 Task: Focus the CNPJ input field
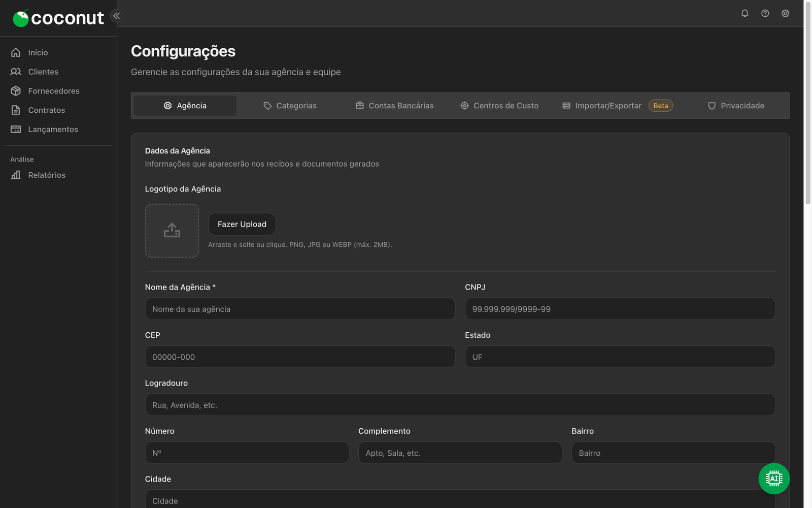coord(620,309)
